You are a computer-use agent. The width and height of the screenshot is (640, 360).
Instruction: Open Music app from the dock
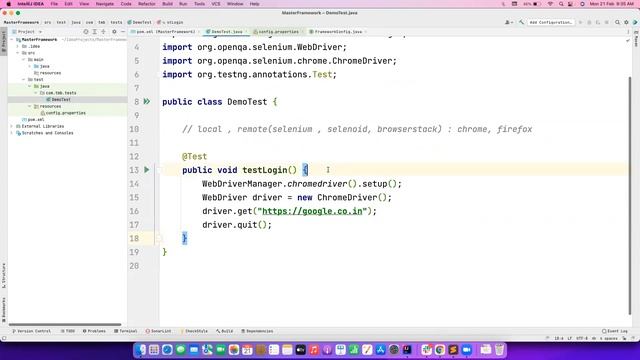(314, 350)
